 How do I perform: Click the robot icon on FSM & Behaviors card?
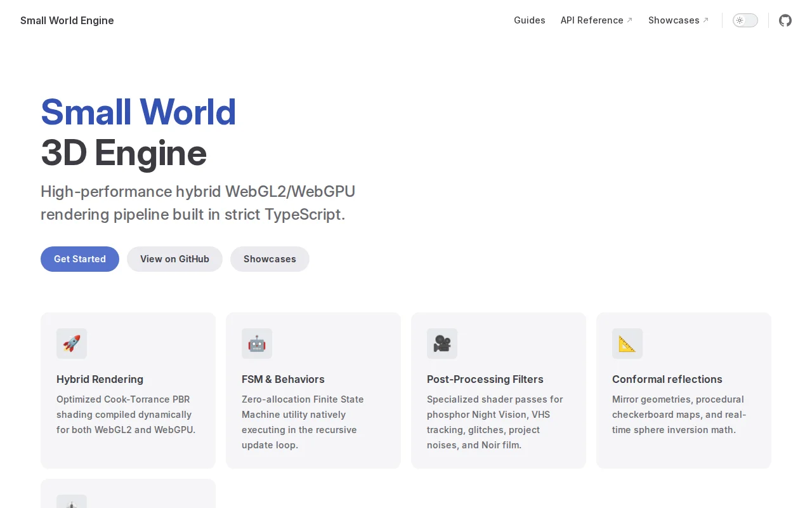click(x=257, y=344)
